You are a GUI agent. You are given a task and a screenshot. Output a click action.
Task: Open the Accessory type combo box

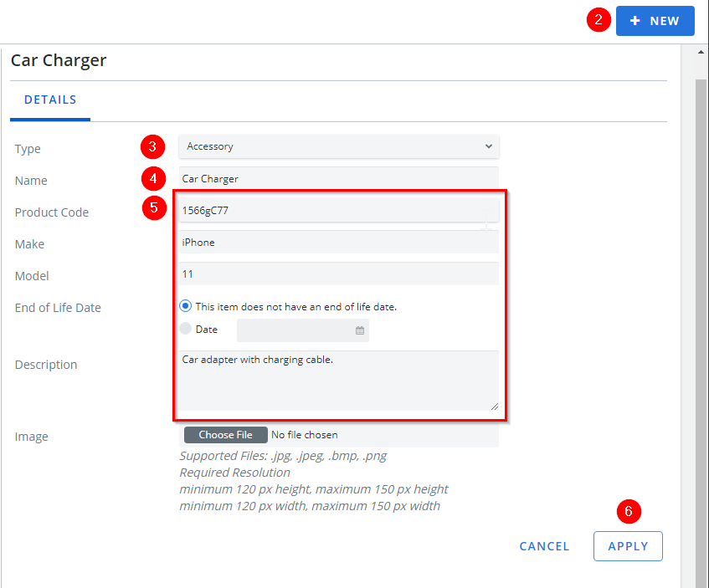point(339,146)
